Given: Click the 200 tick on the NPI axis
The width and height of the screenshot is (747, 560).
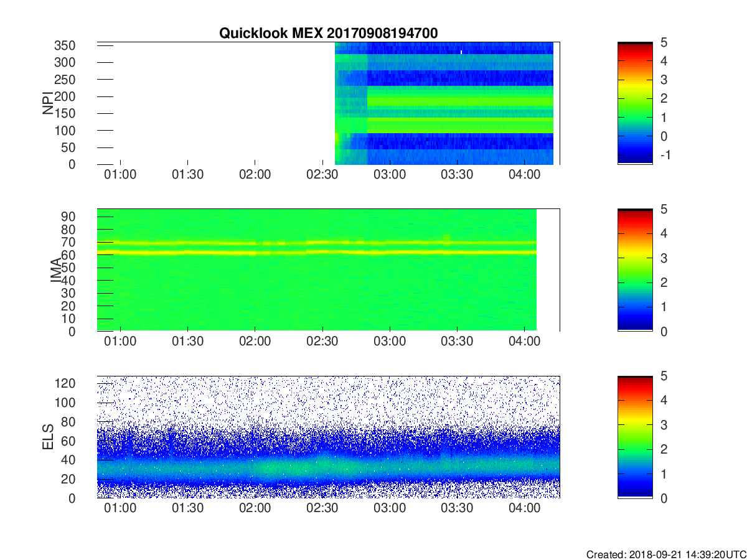Looking at the screenshot, I should (x=65, y=96).
